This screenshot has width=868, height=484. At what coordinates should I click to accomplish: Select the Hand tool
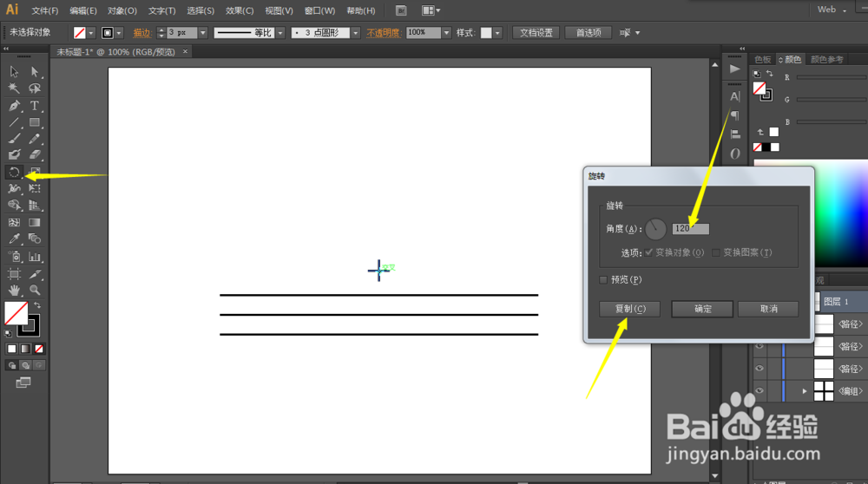click(14, 290)
